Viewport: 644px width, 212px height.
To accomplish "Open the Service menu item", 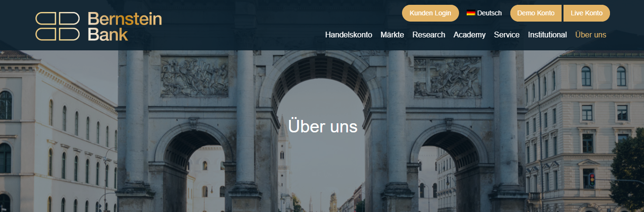I will tap(506, 35).
